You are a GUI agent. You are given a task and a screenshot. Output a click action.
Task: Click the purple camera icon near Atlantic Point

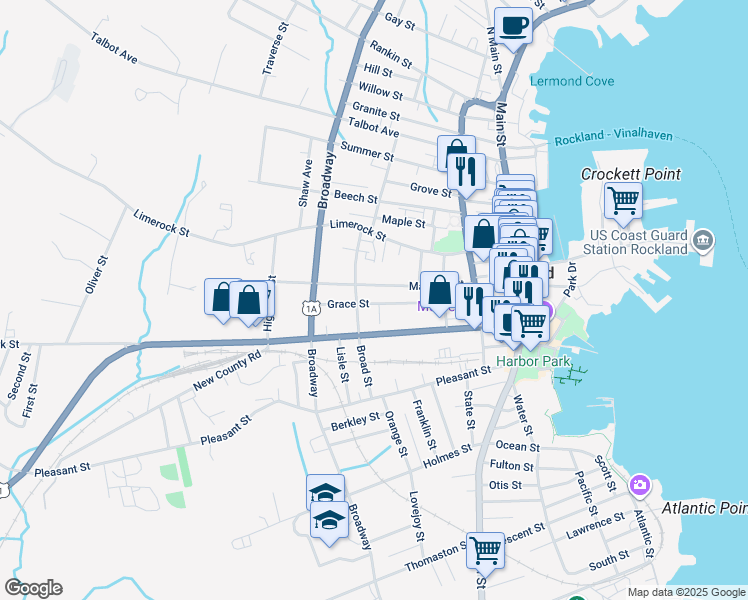(640, 485)
